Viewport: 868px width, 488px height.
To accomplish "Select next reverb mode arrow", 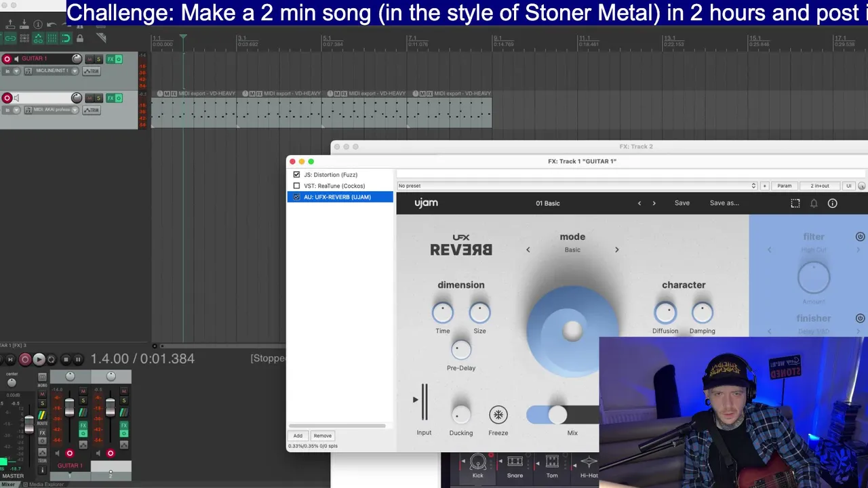I will coord(616,249).
